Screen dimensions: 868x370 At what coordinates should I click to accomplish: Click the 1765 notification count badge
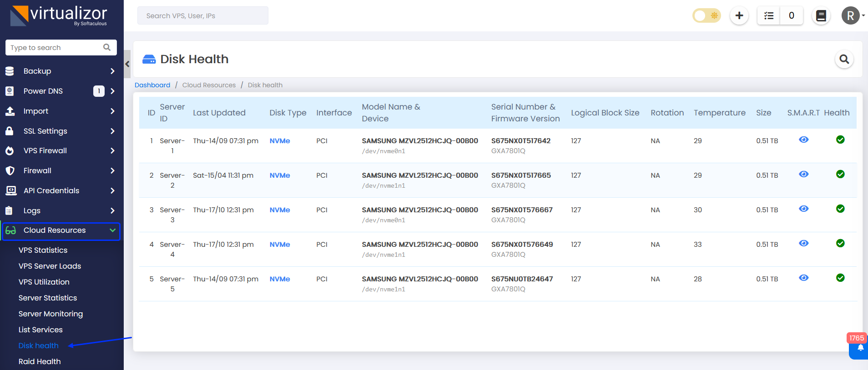[x=857, y=338]
